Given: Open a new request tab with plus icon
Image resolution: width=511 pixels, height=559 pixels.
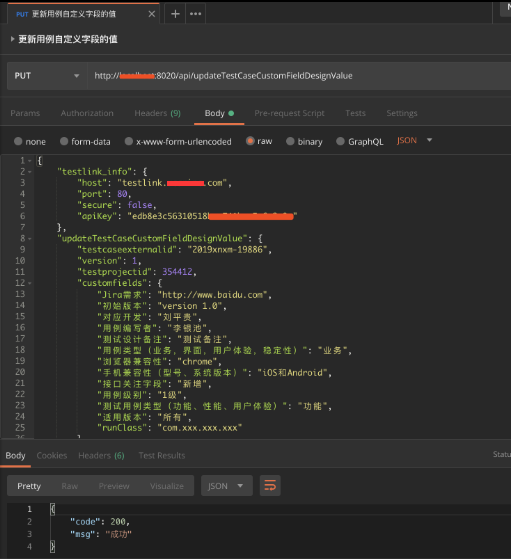Looking at the screenshot, I should point(175,14).
